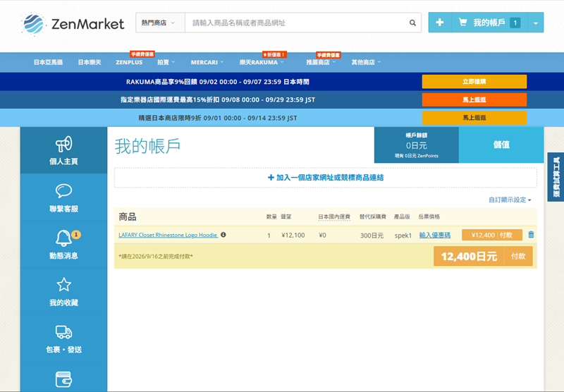This screenshot has height=392, width=564.
Task: Open the 運費試算工具 side tab
Action: tap(556, 177)
